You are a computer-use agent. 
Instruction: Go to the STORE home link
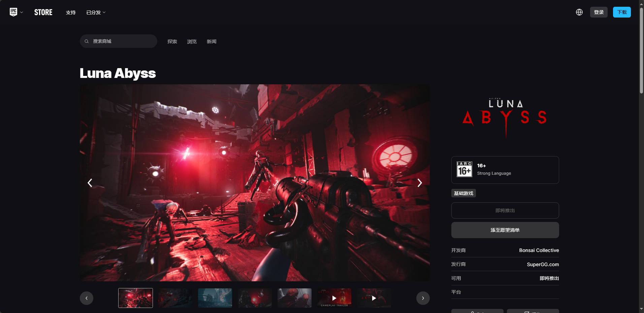(43, 12)
